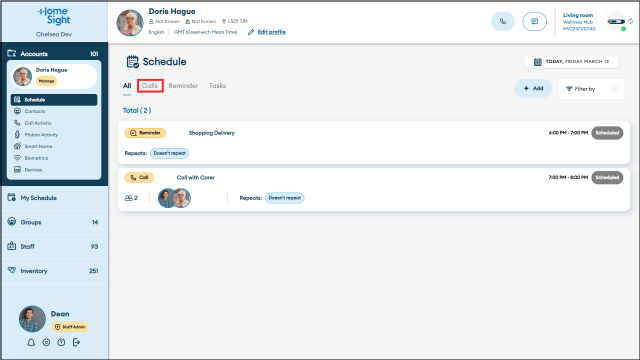Click the Call tag on Call with Carer

pyautogui.click(x=139, y=178)
